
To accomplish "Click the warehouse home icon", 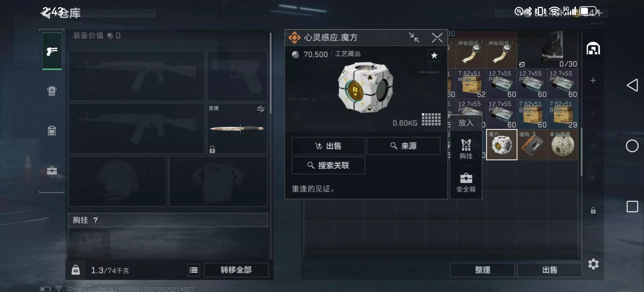I will click(x=593, y=48).
